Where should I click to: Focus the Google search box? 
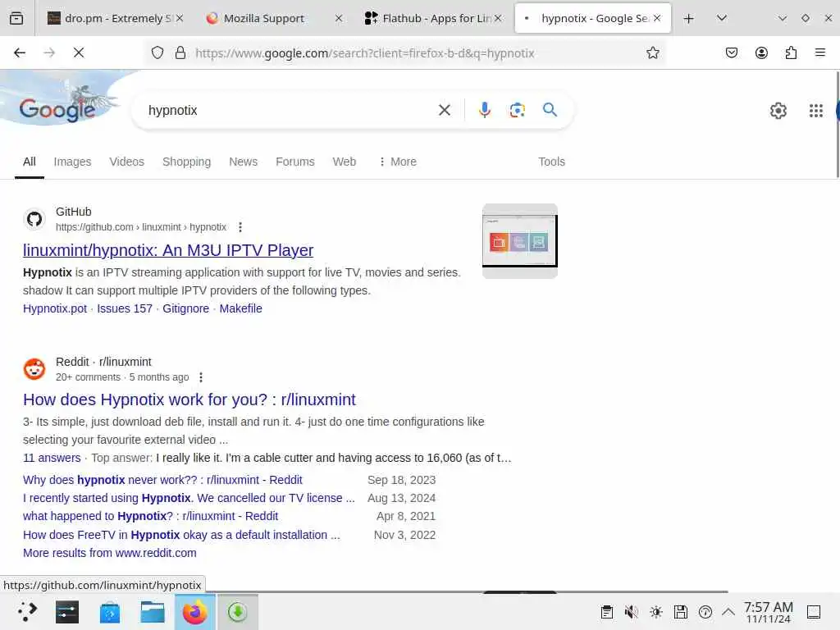tap(290, 110)
